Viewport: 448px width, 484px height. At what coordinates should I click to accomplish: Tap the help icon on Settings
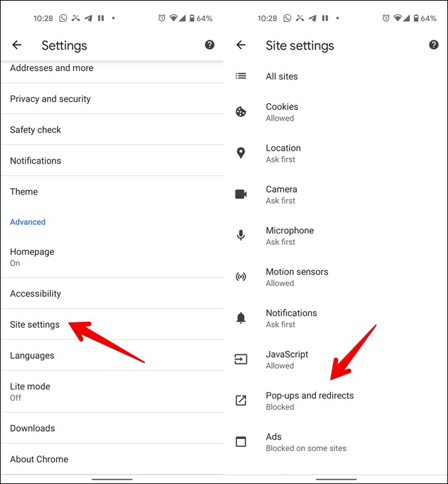[210, 45]
